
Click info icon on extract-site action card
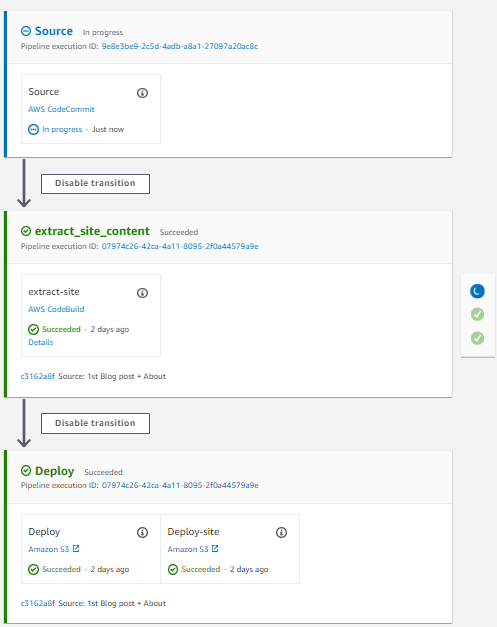(x=142, y=293)
